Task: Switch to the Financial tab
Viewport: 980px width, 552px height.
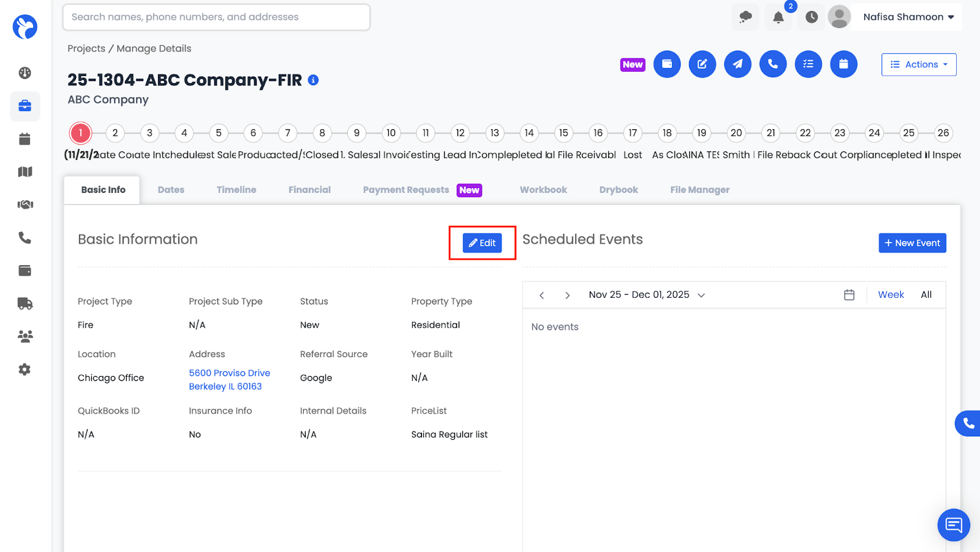Action: click(x=309, y=190)
